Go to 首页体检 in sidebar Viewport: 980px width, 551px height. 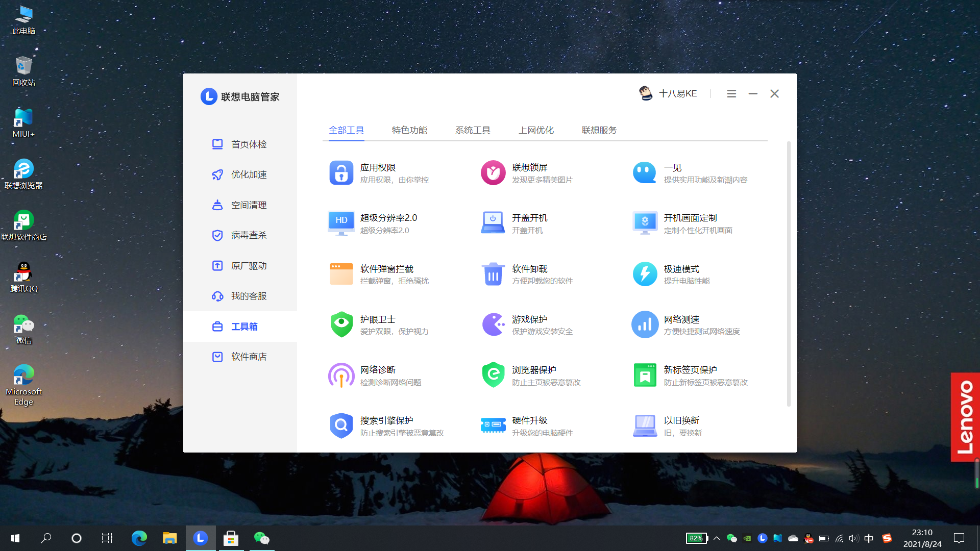pos(240,144)
